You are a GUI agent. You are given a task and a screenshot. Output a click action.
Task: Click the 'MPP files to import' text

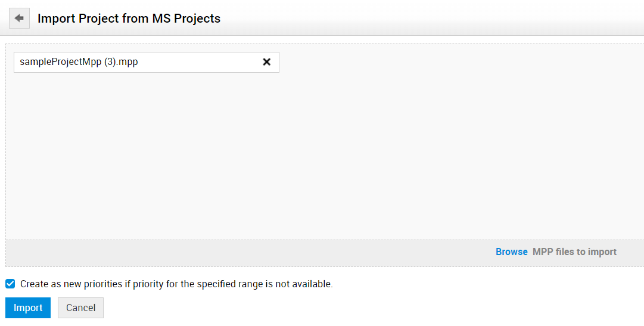coord(574,252)
